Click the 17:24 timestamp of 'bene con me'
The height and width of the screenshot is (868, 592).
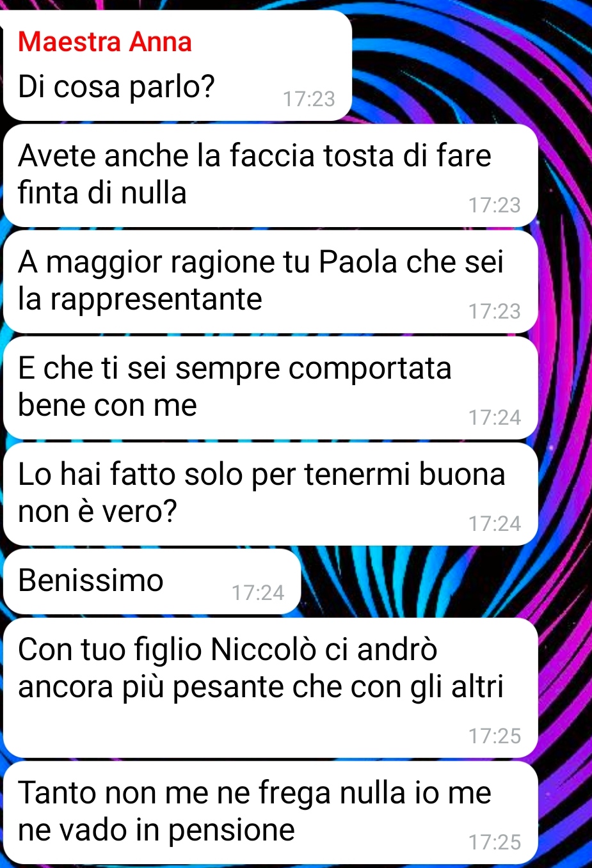pos(495,417)
